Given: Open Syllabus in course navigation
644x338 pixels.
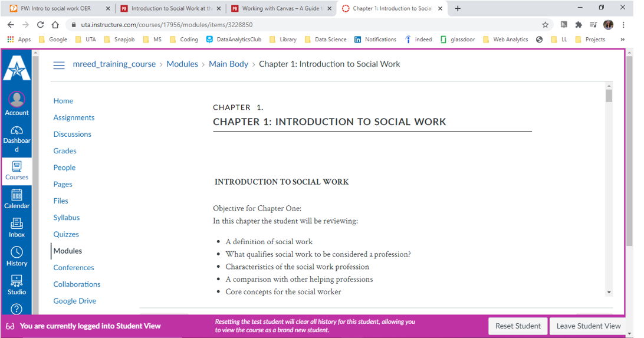Looking at the screenshot, I should 67,218.
